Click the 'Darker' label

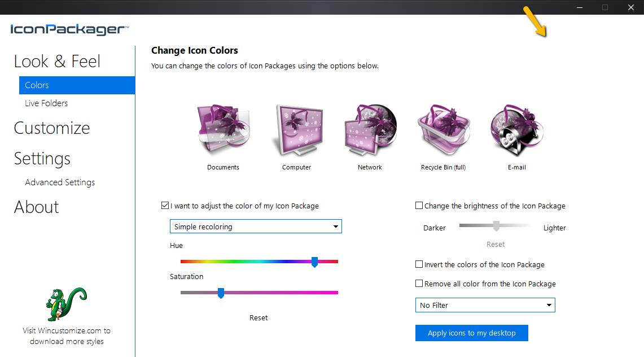(x=435, y=228)
